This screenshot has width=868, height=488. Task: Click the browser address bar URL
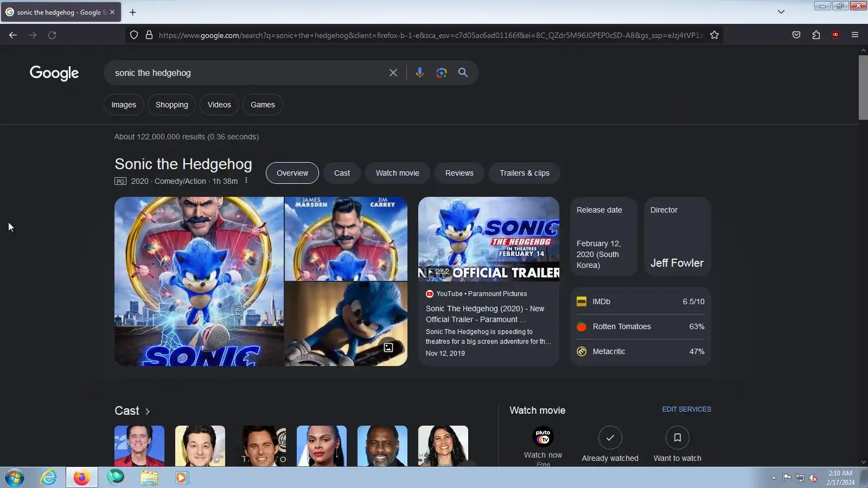[x=431, y=35]
